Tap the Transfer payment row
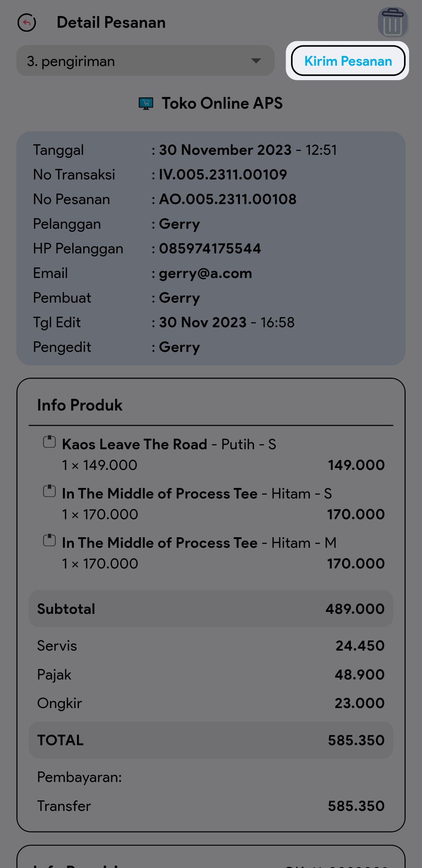422x868 pixels. 211,806
